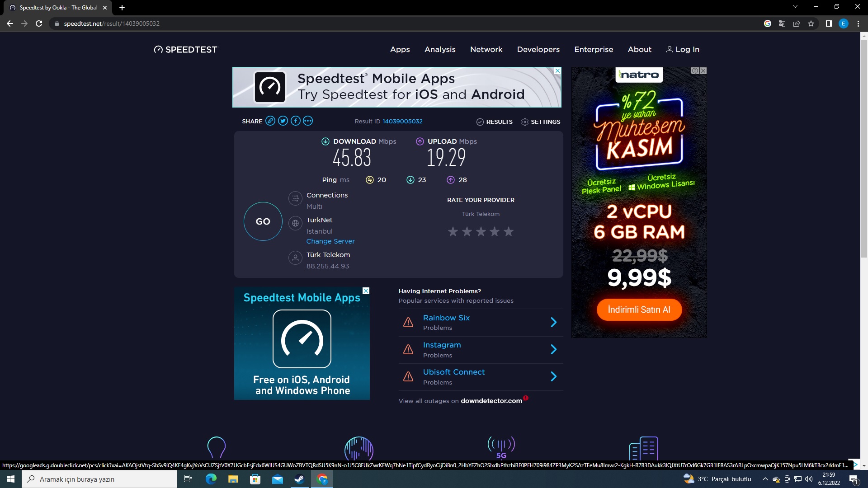The height and width of the screenshot is (488, 868).
Task: Open tab search dropdown arrow
Action: click(x=795, y=7)
